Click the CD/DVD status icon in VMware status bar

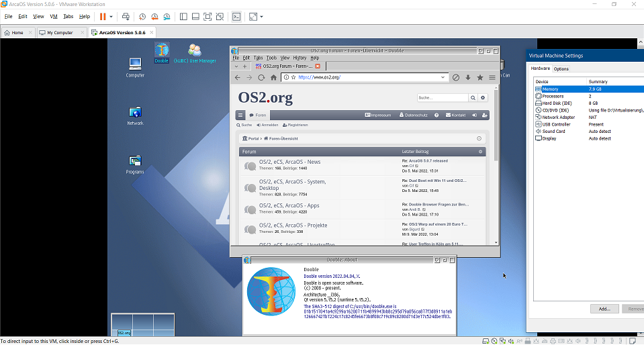[494, 341]
